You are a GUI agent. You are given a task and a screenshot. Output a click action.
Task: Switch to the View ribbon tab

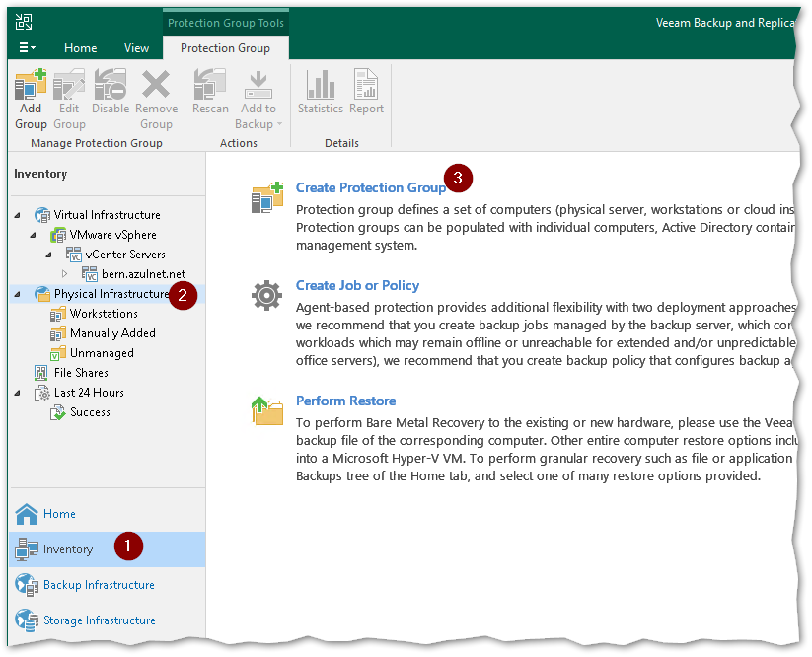pos(136,48)
